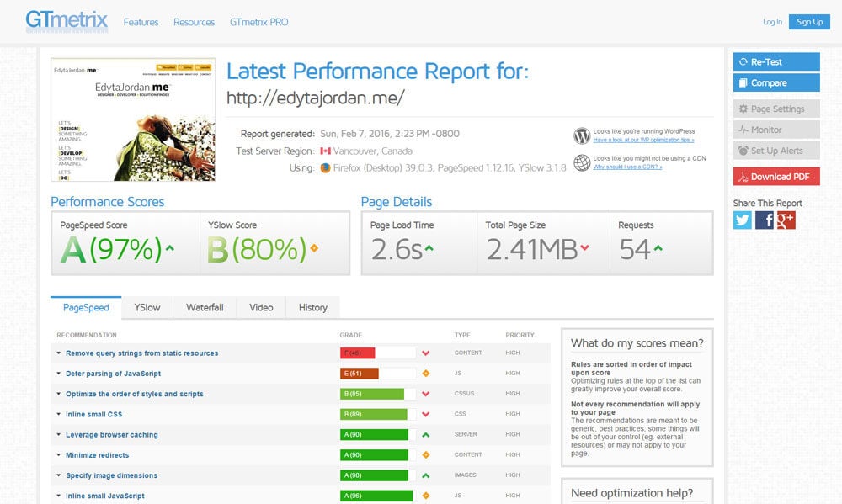Share the report via the Twitter icon
The height and width of the screenshot is (504, 842).
click(741, 220)
